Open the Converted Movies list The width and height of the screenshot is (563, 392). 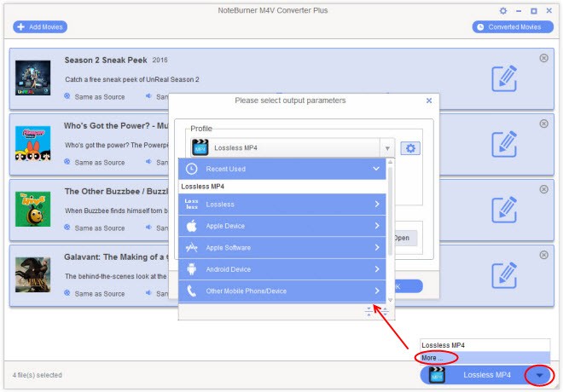click(513, 27)
